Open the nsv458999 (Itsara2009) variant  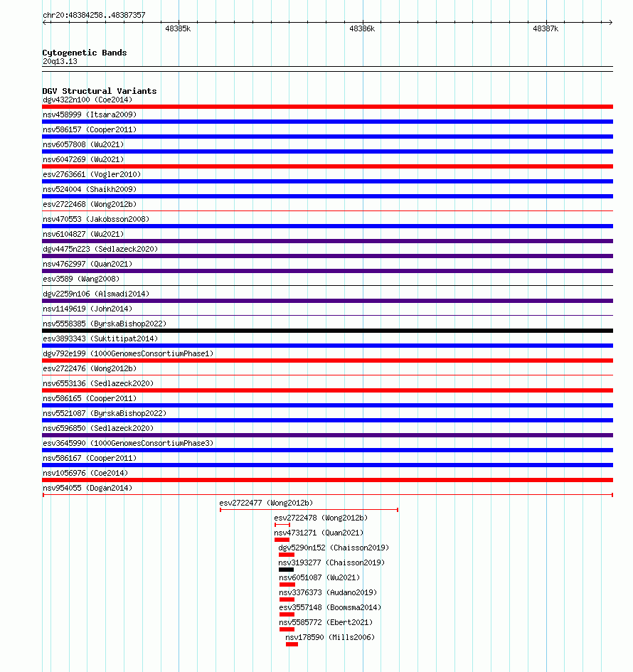click(90, 115)
